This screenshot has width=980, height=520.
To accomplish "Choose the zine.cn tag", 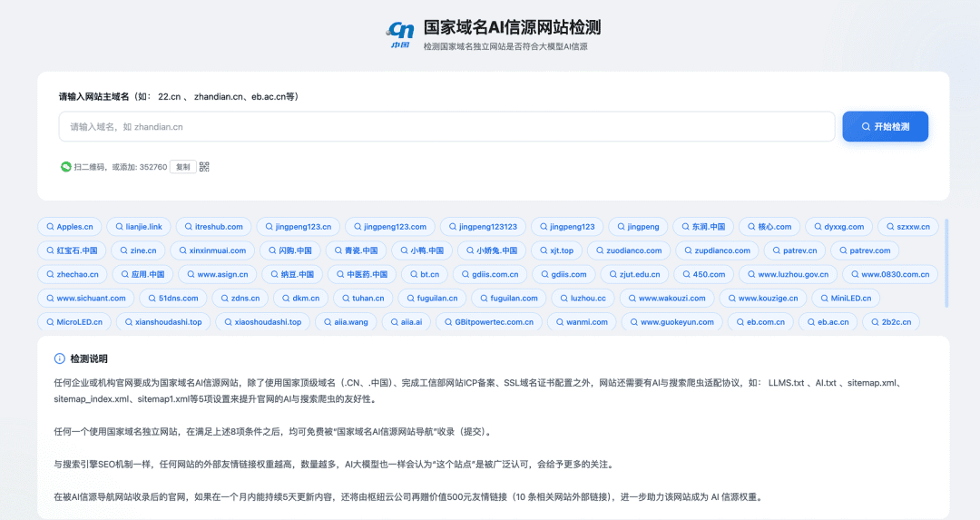I will [138, 250].
